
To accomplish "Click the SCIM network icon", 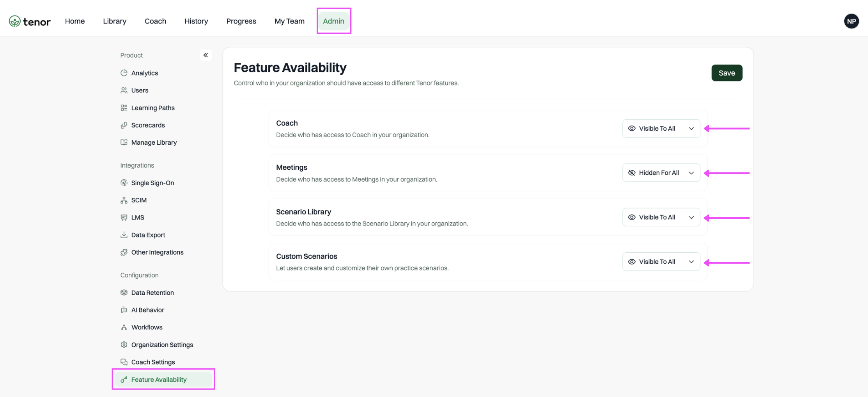I will pyautogui.click(x=124, y=200).
